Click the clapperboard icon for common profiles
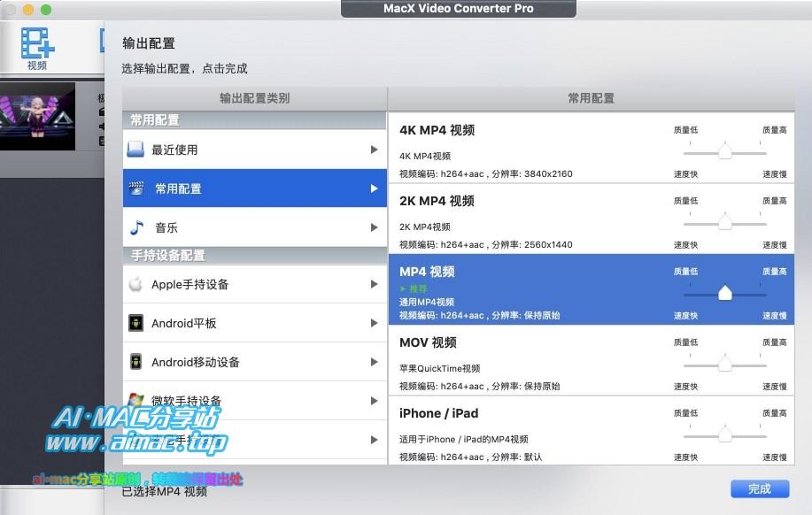 pos(136,188)
